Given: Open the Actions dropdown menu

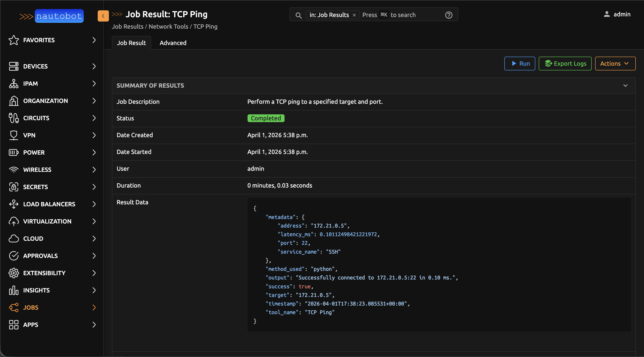Looking at the screenshot, I should (615, 64).
